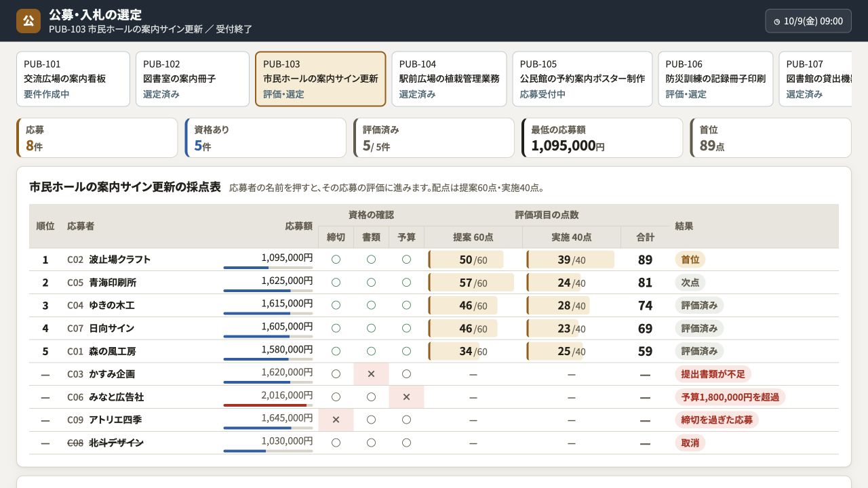Open applicant 青海印刷所 for evaluation

click(x=113, y=283)
